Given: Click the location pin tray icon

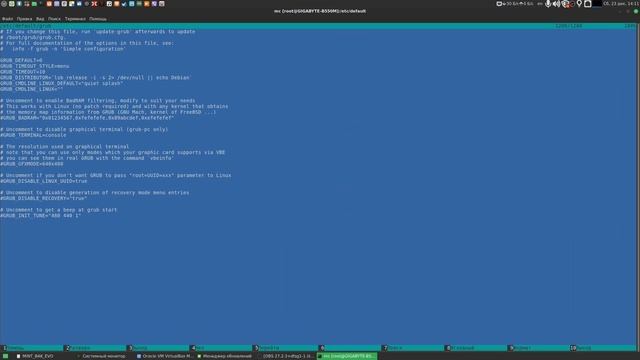Looking at the screenshot, I should [579, 4].
